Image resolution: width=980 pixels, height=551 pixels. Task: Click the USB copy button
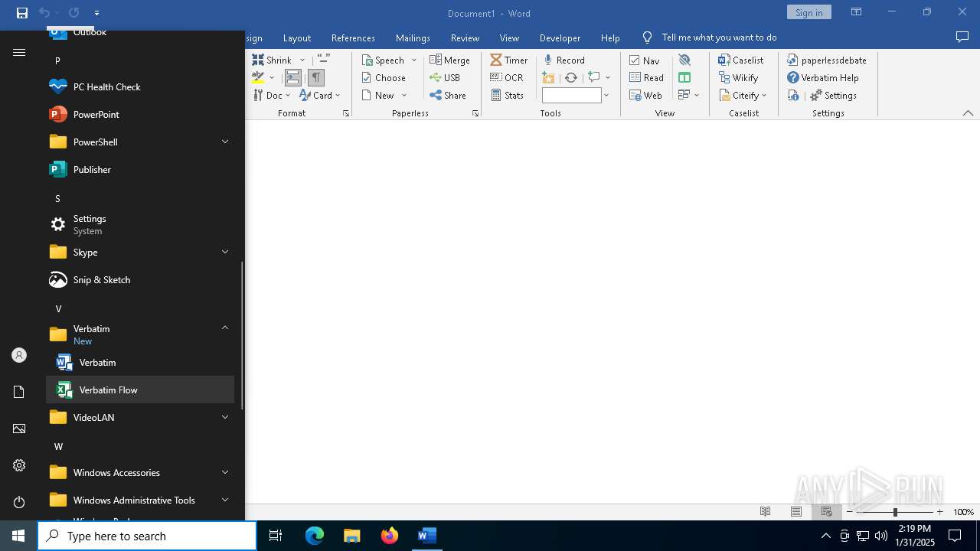coord(445,77)
